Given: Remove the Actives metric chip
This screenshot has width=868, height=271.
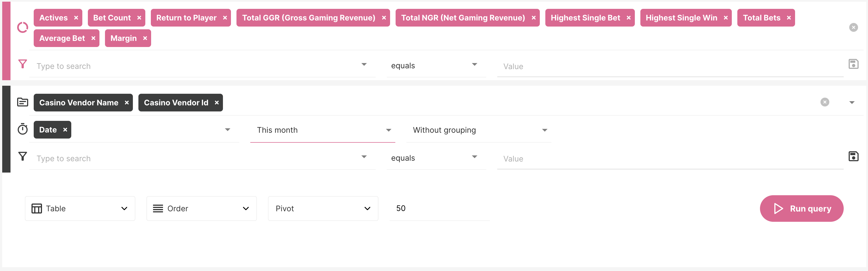Looking at the screenshot, I should (76, 18).
